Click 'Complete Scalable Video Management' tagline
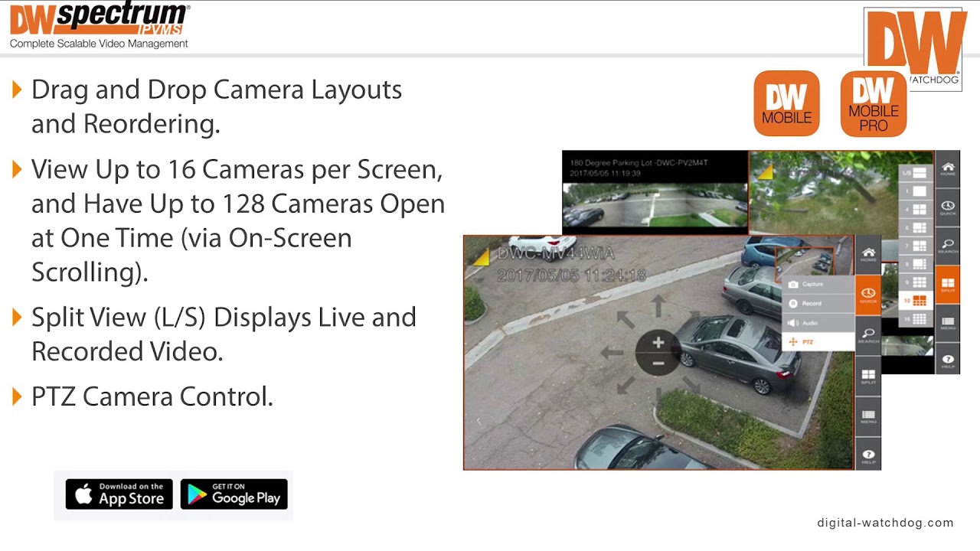980x551 pixels. [99, 44]
